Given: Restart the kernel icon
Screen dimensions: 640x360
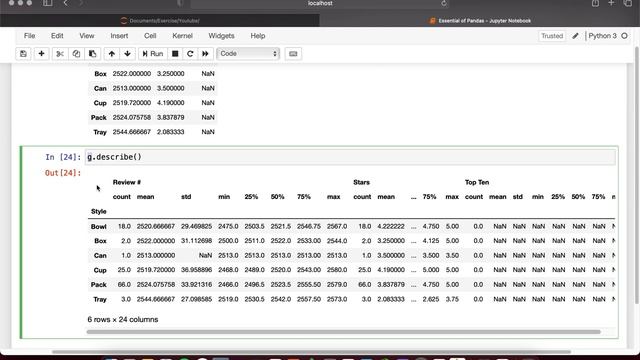Looking at the screenshot, I should click(190, 54).
